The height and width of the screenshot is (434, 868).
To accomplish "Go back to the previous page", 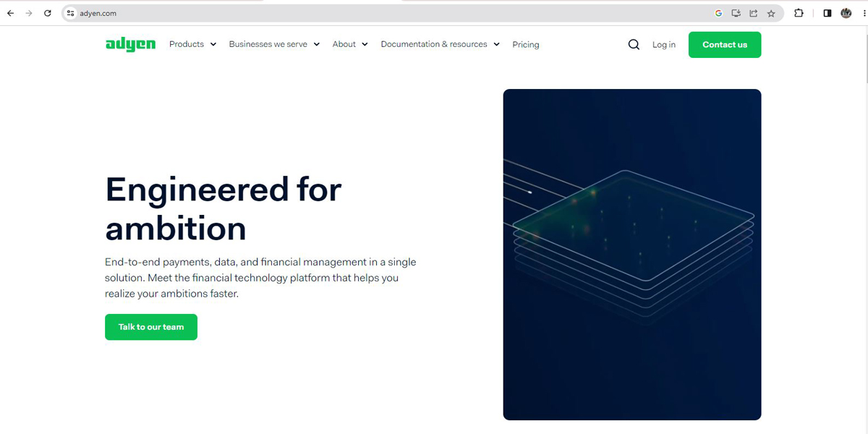I will (10, 13).
